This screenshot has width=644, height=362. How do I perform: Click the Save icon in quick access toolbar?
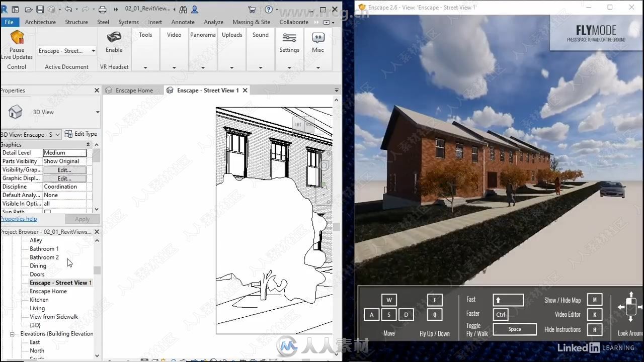pyautogui.click(x=40, y=9)
